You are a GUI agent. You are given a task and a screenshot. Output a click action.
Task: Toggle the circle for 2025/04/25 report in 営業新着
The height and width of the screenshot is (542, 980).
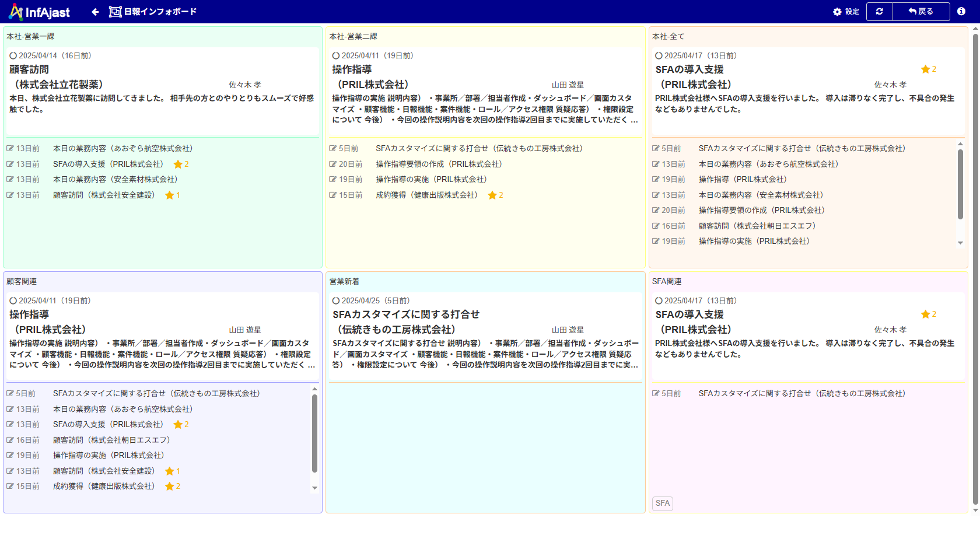(x=336, y=301)
